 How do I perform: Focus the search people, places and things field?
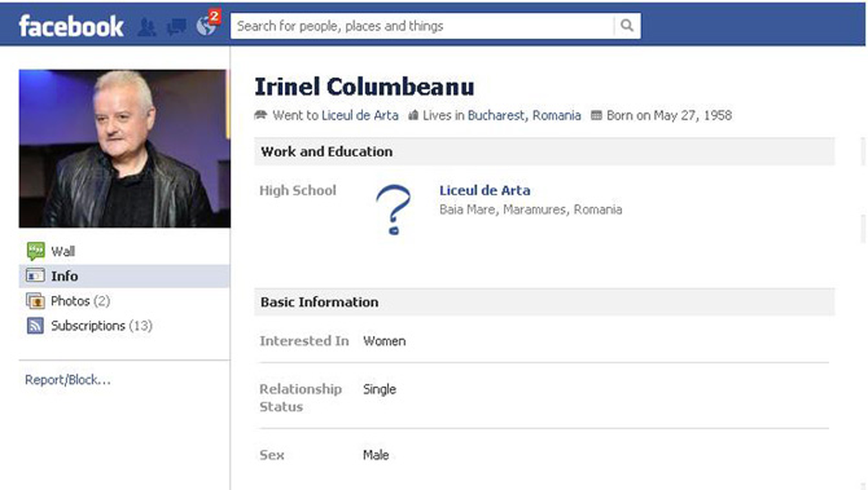tap(420, 26)
